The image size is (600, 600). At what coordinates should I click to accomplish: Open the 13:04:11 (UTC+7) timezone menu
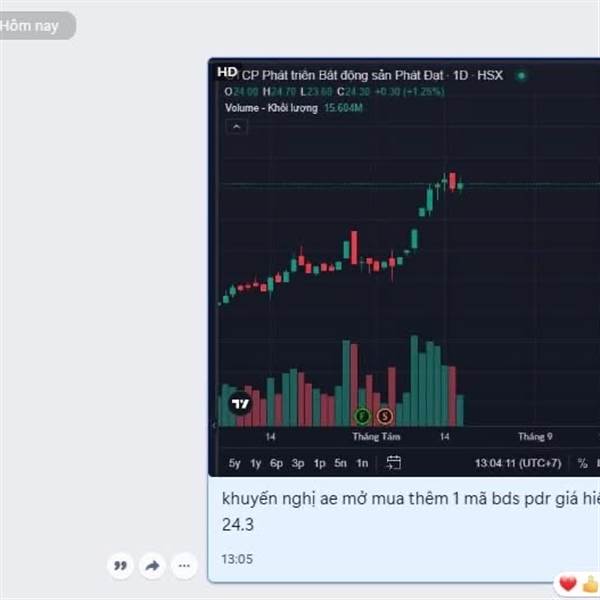click(x=518, y=463)
